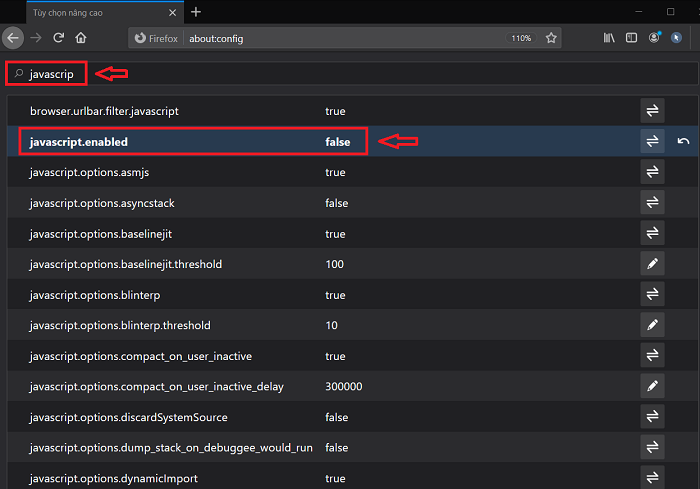Toggle javascript.options.baselinejit value
The width and height of the screenshot is (700, 489).
coord(652,233)
